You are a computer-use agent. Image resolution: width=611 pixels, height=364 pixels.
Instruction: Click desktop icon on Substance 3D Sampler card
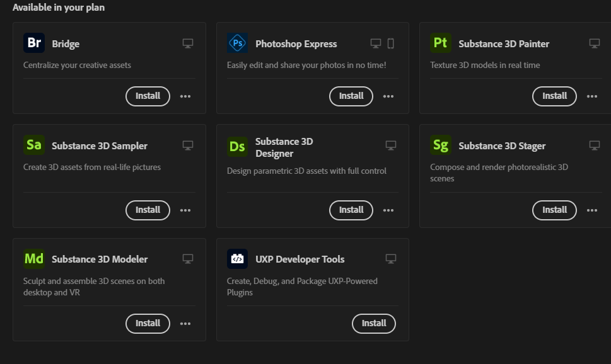pyautogui.click(x=188, y=145)
